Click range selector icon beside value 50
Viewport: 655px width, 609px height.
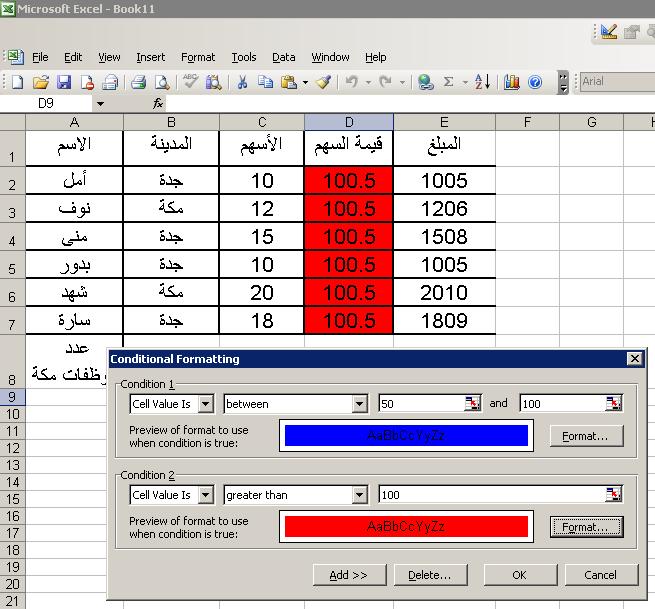click(x=472, y=403)
